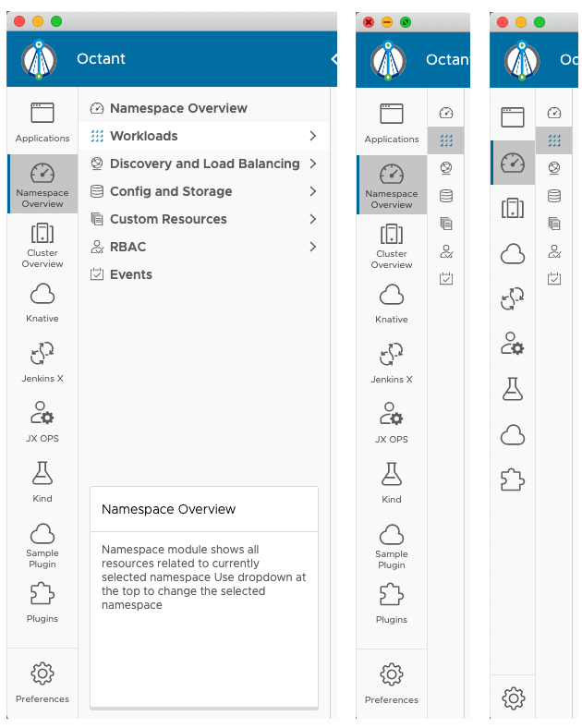582x728 pixels.
Task: Expand Custom Resources chevron
Action: coord(313,219)
